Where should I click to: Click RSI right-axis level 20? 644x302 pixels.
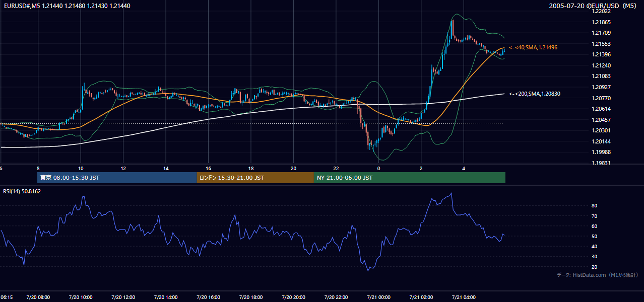pyautogui.click(x=595, y=267)
